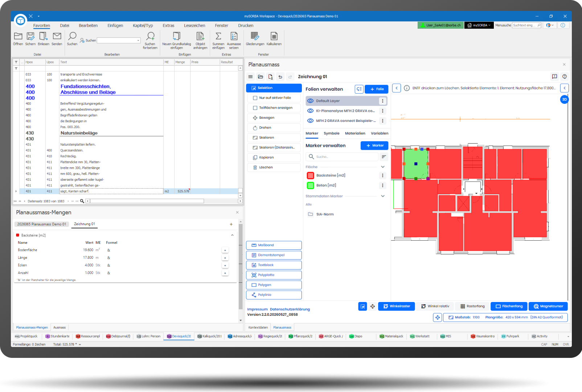This screenshot has width=582, height=392.
Task: Toggle the Winkel relativ option
Action: click(435, 306)
